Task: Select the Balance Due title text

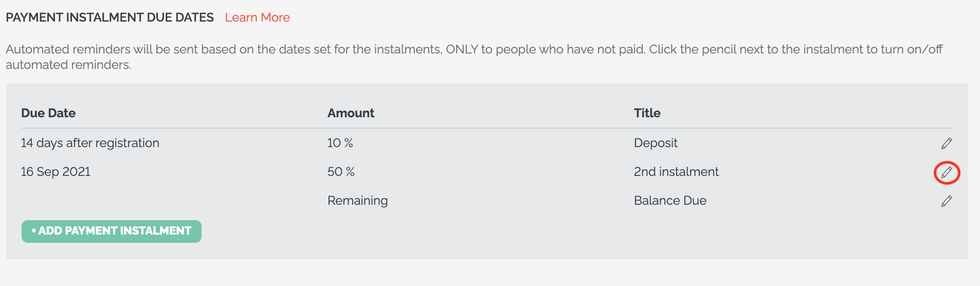Action: click(670, 201)
